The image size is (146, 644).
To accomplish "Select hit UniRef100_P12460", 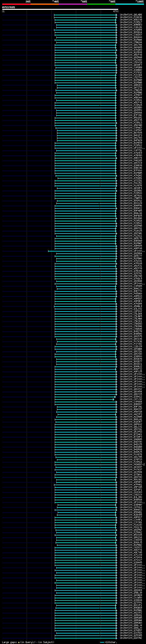I will coord(131,60).
